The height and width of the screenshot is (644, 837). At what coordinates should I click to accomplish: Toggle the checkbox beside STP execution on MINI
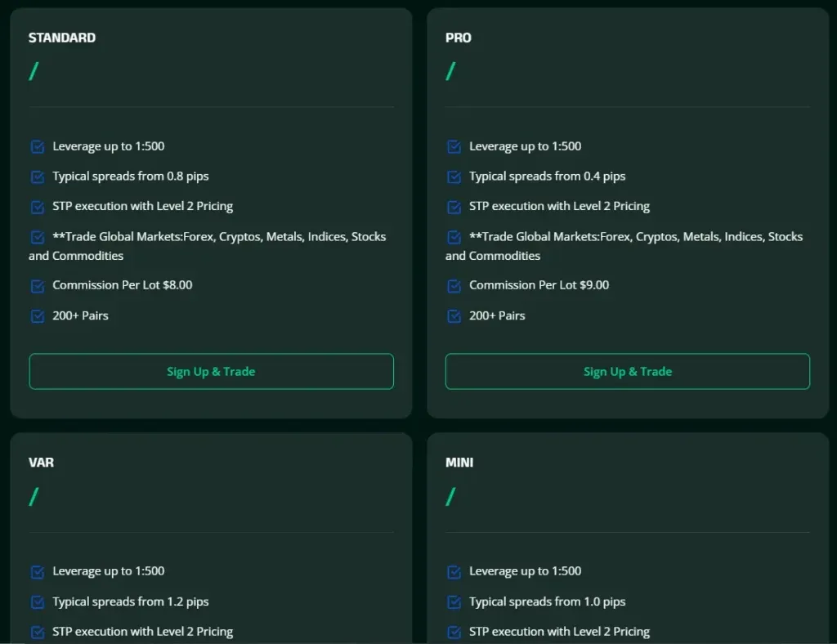coord(454,632)
